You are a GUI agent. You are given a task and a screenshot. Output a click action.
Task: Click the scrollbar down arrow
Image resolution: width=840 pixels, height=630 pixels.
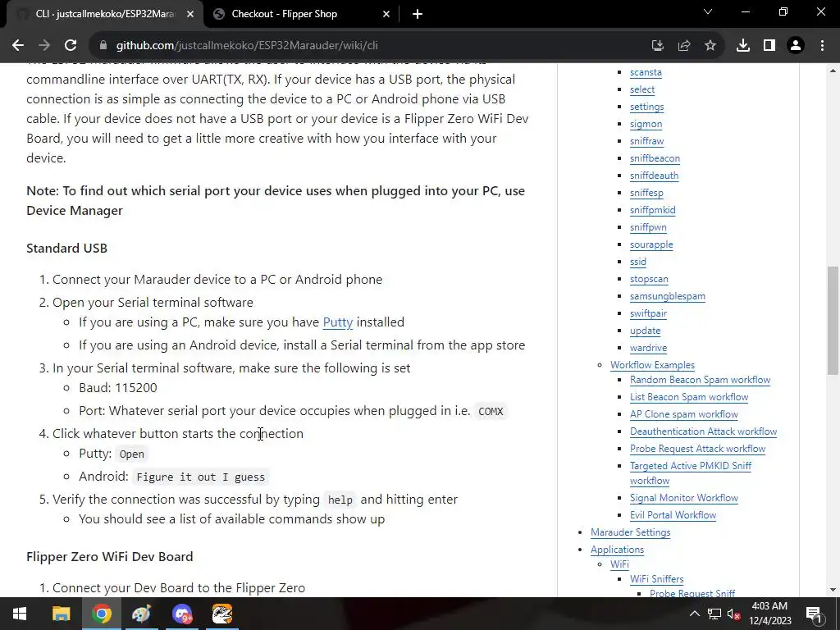point(833,591)
